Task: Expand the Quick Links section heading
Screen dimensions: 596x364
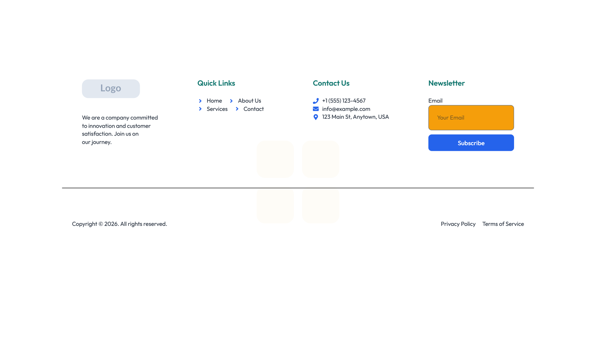Action: pyautogui.click(x=216, y=83)
